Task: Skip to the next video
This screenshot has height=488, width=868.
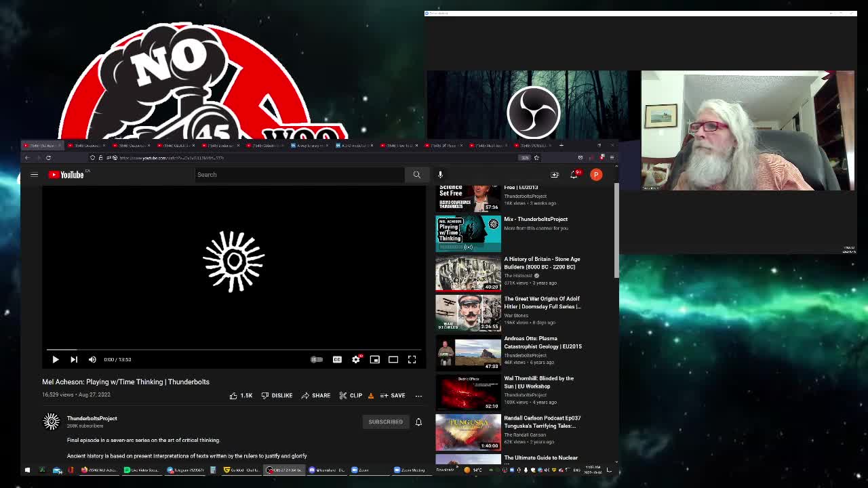Action: [x=74, y=359]
